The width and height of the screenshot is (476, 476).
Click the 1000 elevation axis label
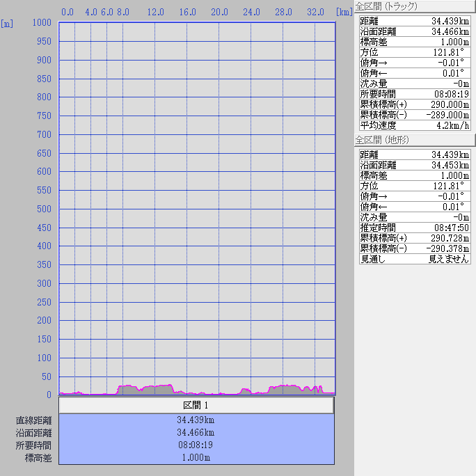[x=42, y=22]
